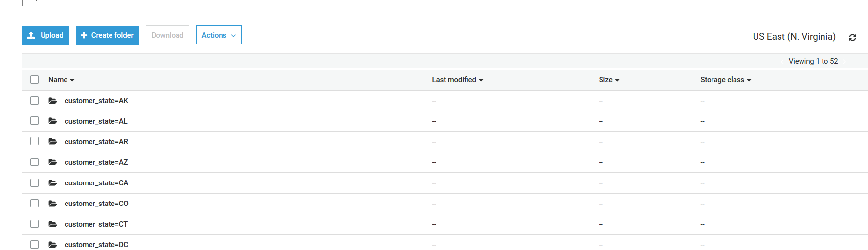
Task: Select the customer_state=CA row checkbox
Action: [x=34, y=182]
